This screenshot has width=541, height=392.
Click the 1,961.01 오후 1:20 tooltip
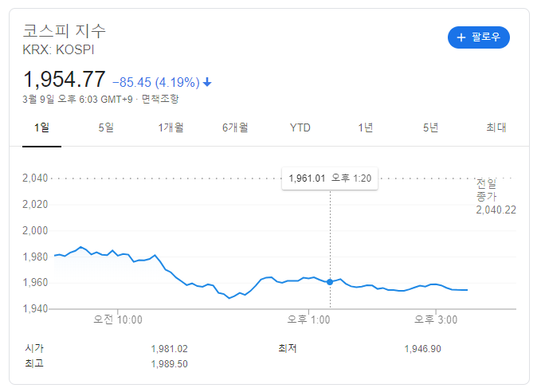[330, 178]
